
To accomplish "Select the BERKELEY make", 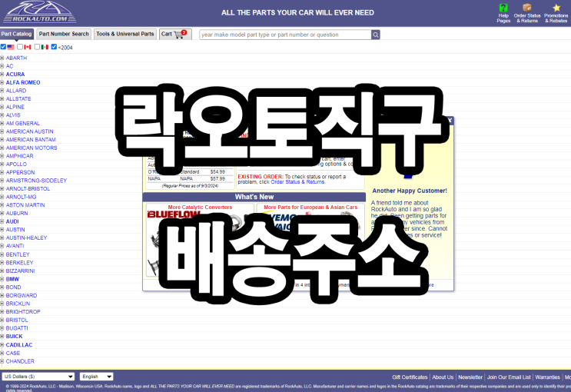I will click(x=19, y=262).
